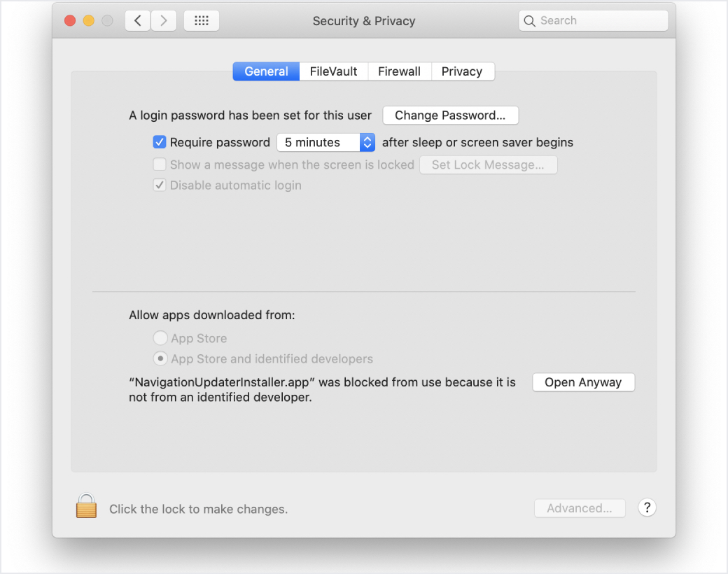Screen dimensions: 728x574
Task: Click Open Anyway for NavigationUpdaterInstaller.app
Action: (583, 382)
